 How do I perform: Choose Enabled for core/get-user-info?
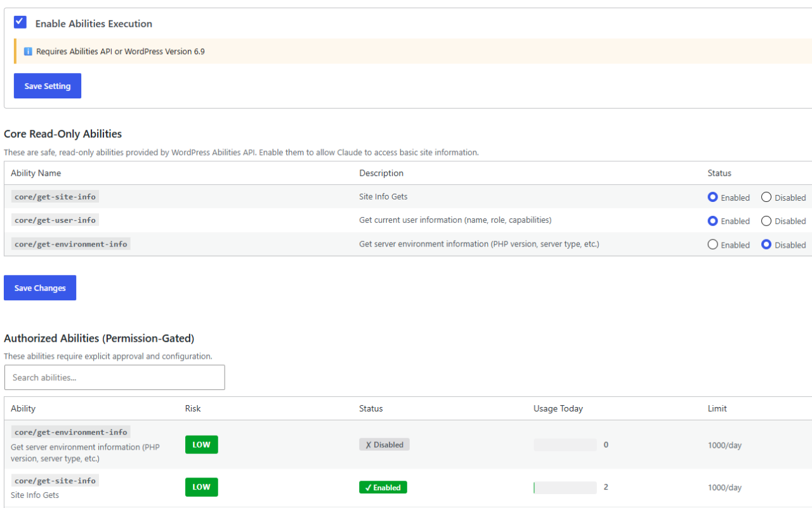click(712, 221)
